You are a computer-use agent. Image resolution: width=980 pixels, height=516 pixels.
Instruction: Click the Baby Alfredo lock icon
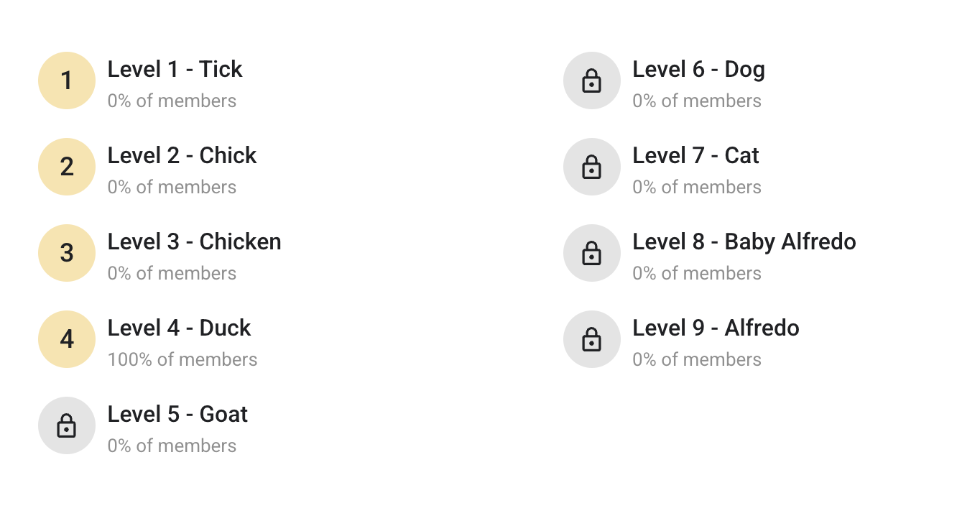[x=592, y=253]
